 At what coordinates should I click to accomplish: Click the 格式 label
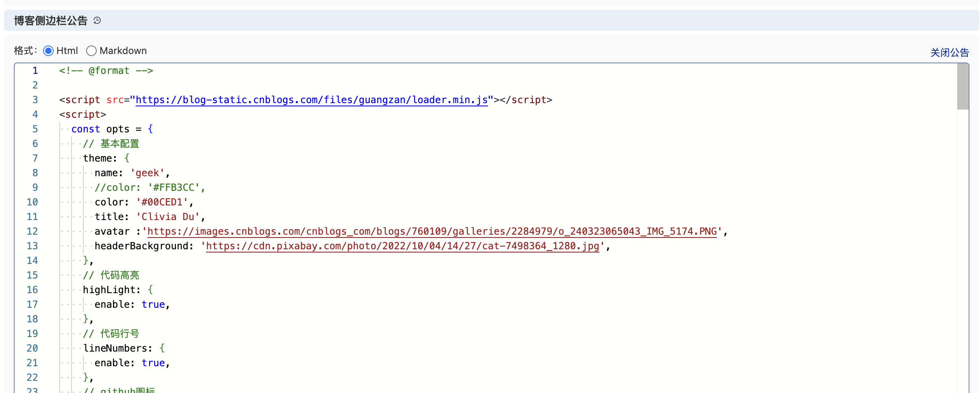(25, 51)
